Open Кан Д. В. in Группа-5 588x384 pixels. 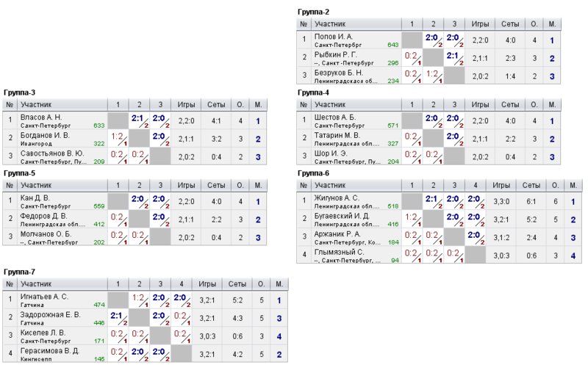[x=35, y=198]
